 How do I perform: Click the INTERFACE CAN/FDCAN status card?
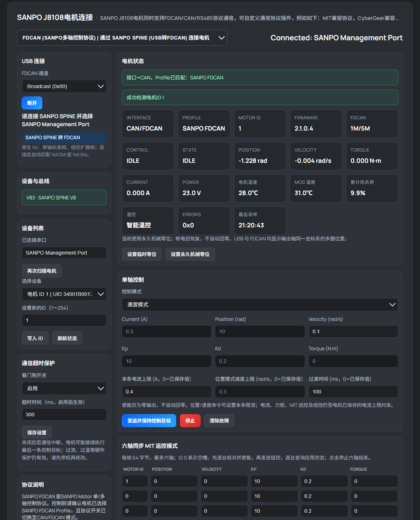point(148,124)
